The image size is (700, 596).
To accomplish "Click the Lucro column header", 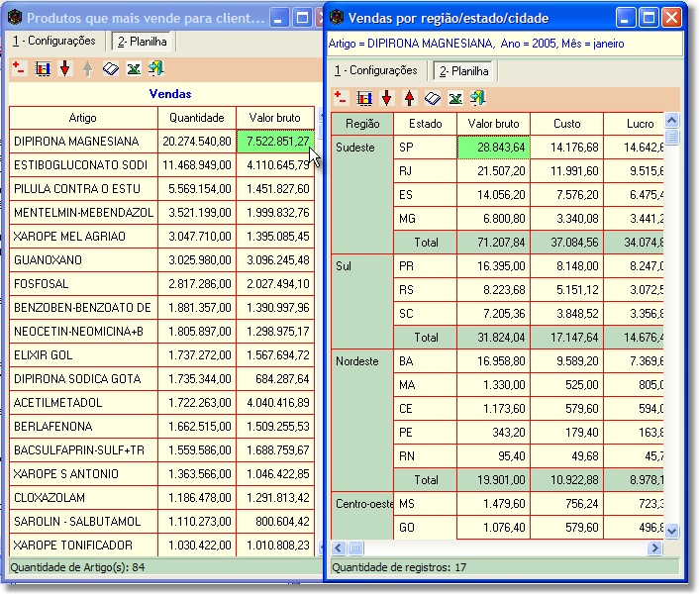I will point(634,124).
